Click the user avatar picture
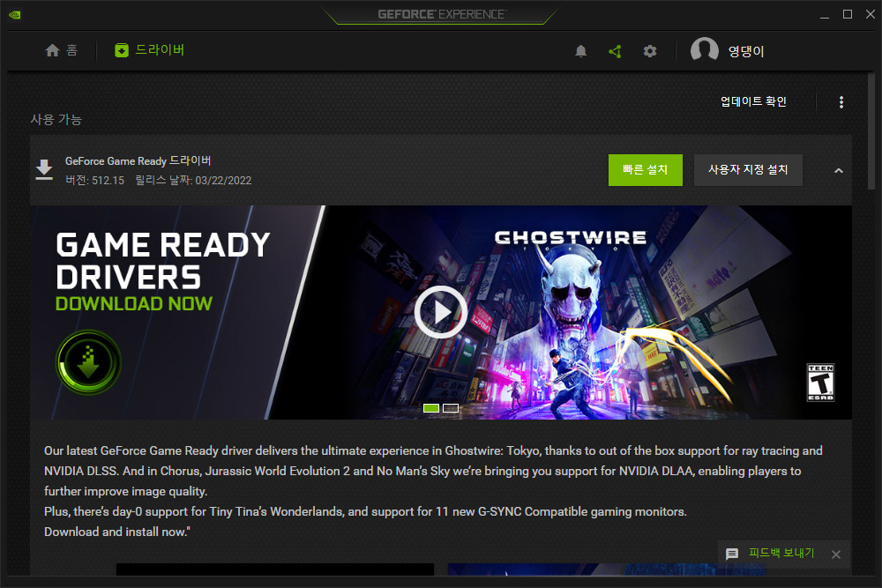The image size is (882, 588). 704,50
